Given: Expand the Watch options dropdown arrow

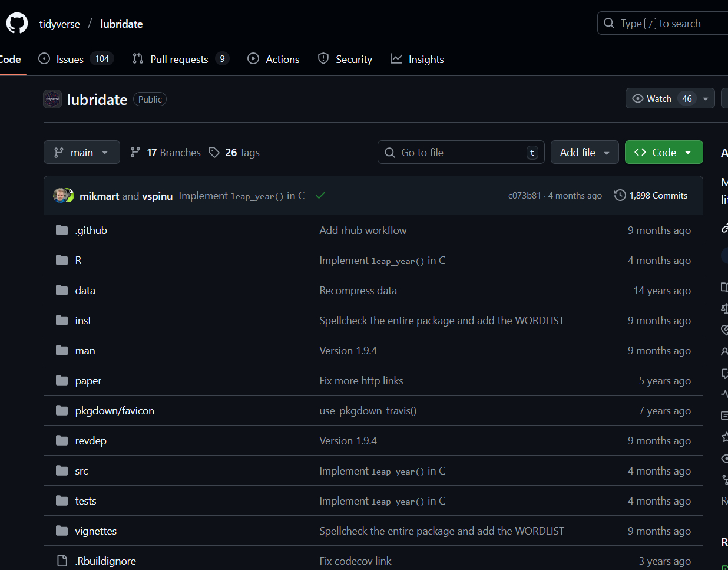Looking at the screenshot, I should (x=706, y=98).
